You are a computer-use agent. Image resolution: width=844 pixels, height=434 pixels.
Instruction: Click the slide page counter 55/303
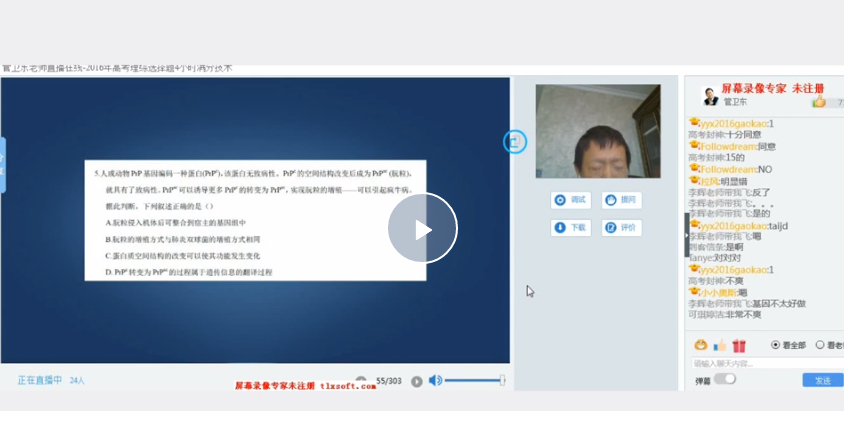(389, 381)
